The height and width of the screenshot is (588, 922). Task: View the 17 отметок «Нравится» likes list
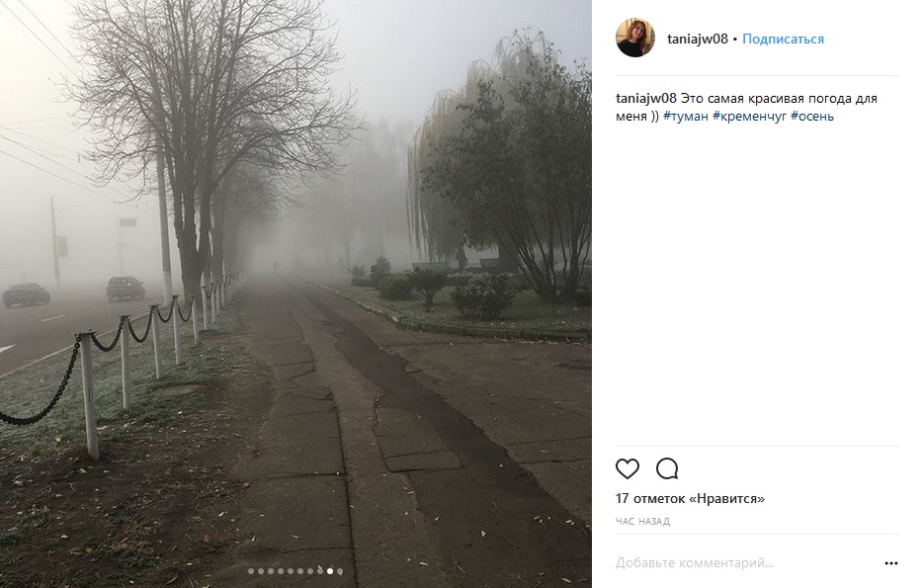(690, 499)
